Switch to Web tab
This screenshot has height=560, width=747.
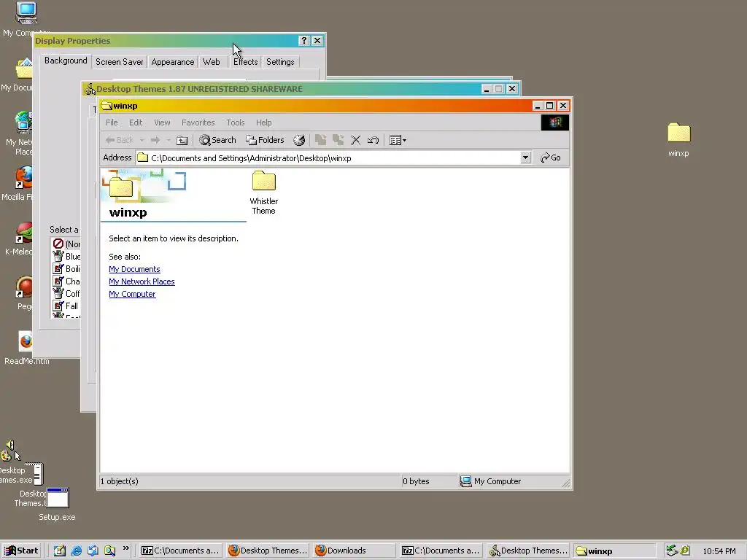click(211, 62)
